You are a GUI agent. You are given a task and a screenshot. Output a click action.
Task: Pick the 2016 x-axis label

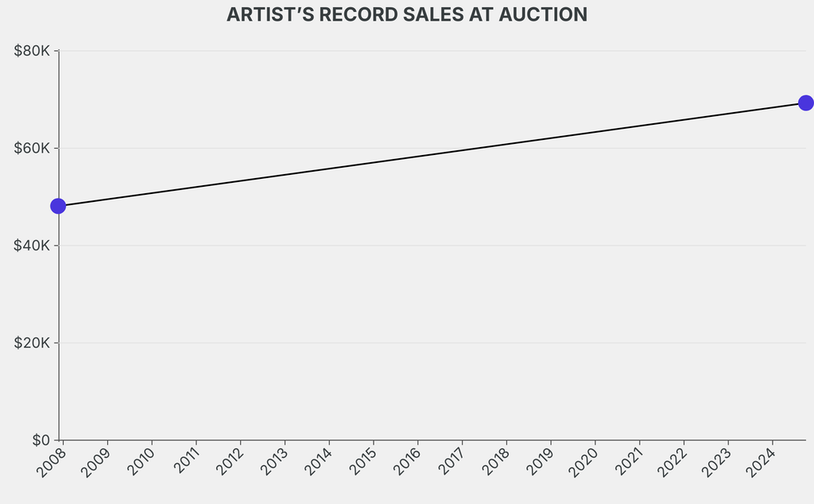[405, 463]
